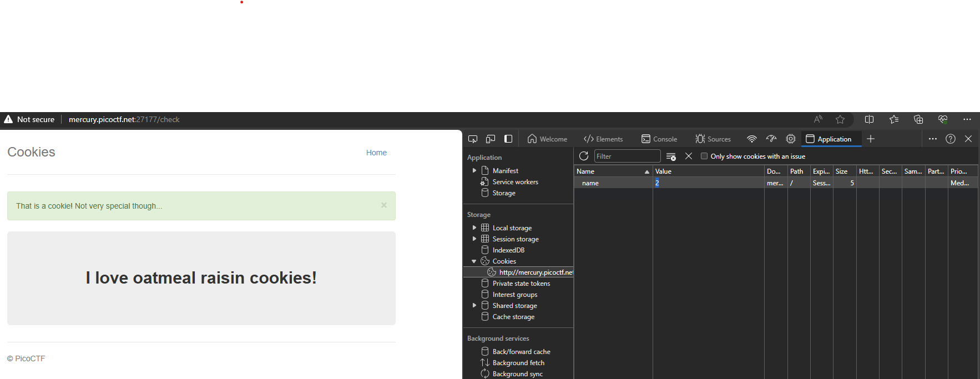Select the 'name' cookie row cell
Screen dimensions: 980x379
613,183
